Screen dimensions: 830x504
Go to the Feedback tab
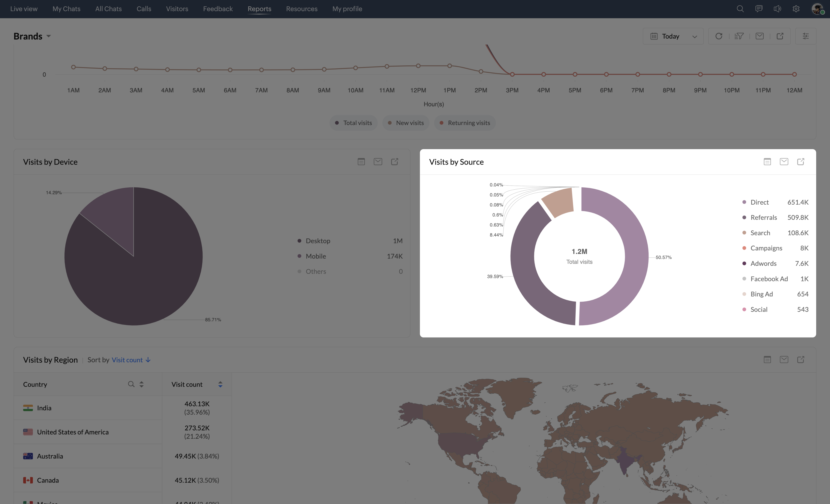(x=218, y=9)
